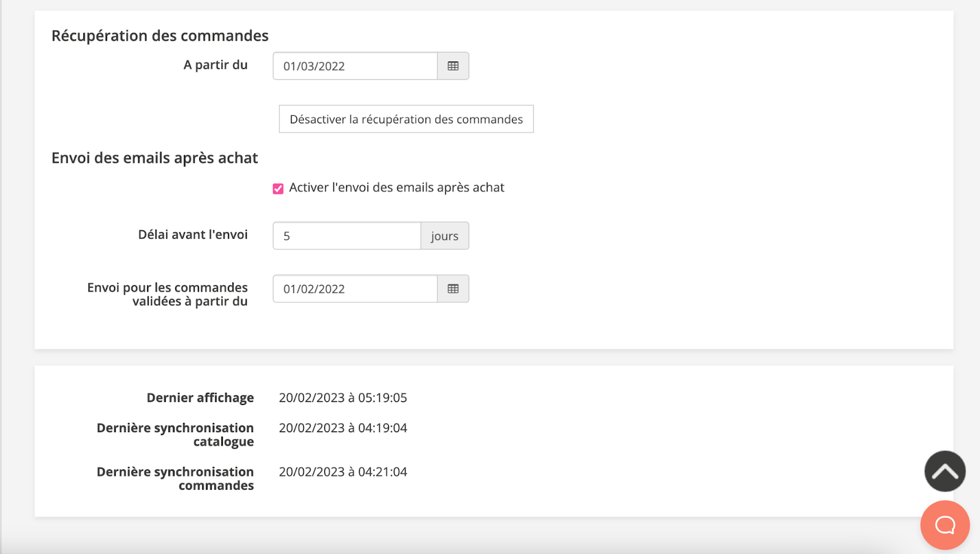Image resolution: width=980 pixels, height=554 pixels.
Task: Click the catalogue synchronisation timestamp 04:19:04
Action: [342, 428]
